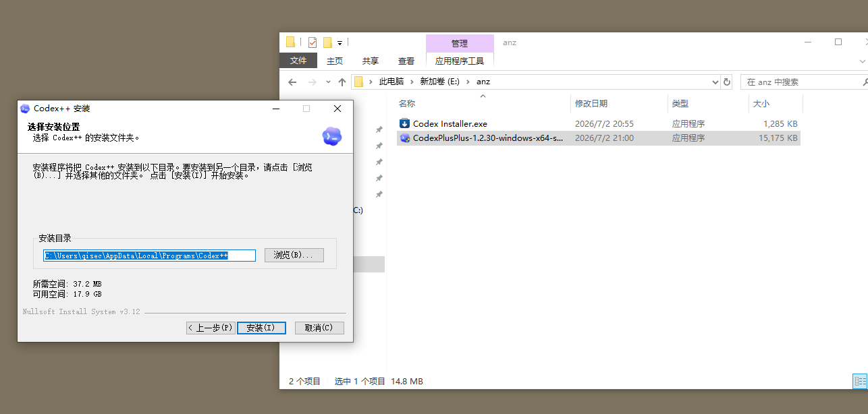Click the New Folder icon in quick access toolbar
This screenshot has width=868, height=414.
point(327,42)
